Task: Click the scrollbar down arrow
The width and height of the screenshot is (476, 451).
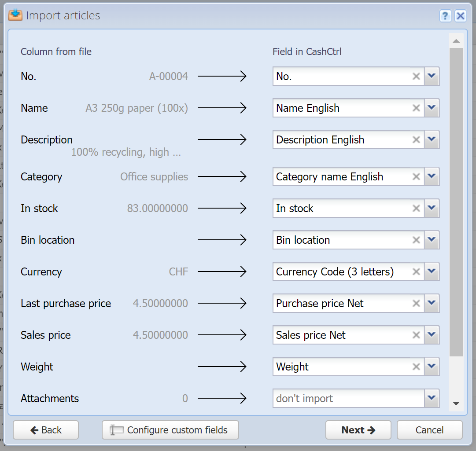Action: coord(456,403)
